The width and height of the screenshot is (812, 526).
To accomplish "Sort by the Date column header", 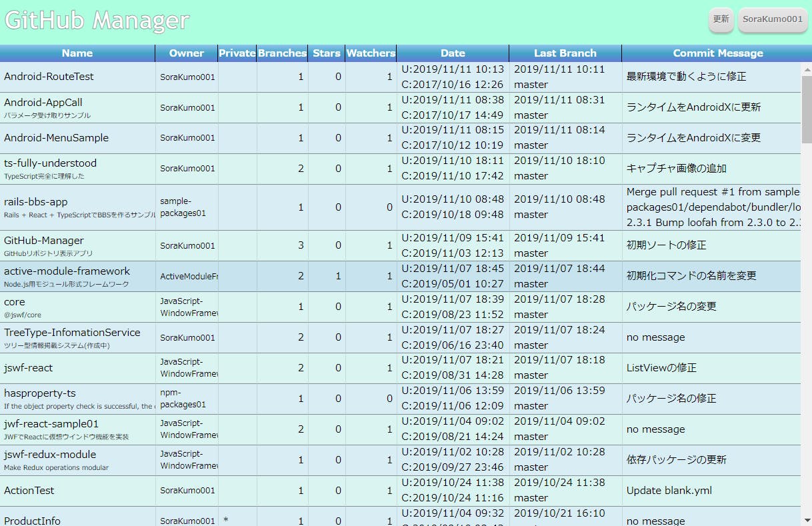I will [453, 53].
